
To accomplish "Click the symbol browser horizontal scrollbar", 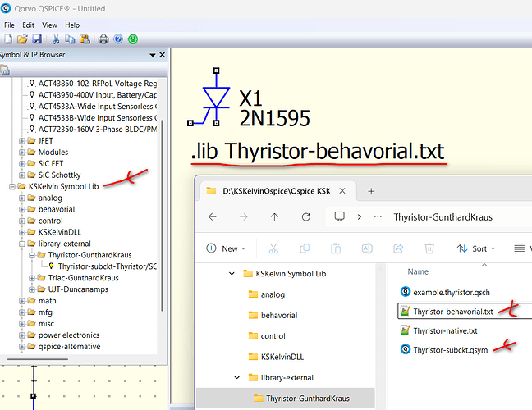I will 38,359.
